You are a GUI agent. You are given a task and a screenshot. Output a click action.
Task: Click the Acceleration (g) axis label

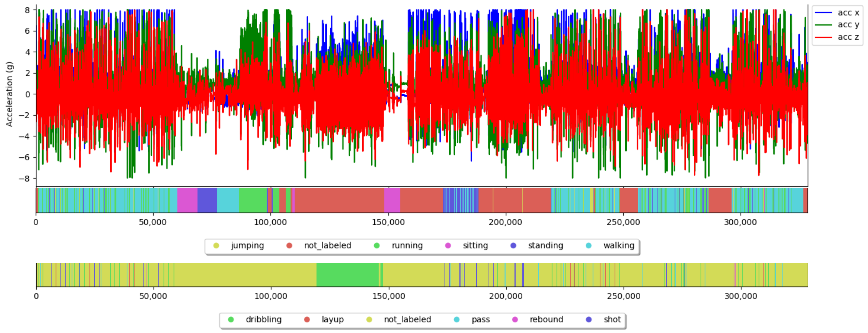coord(9,94)
